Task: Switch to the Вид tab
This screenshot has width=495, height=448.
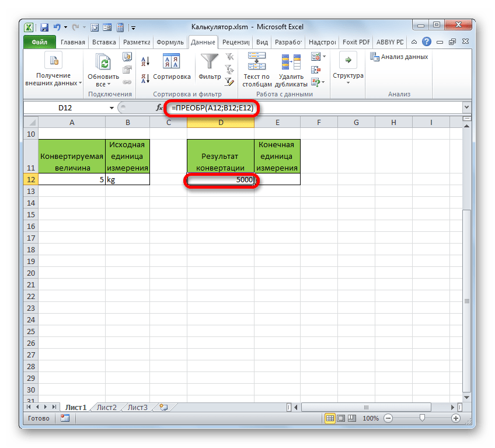Action: tap(262, 42)
